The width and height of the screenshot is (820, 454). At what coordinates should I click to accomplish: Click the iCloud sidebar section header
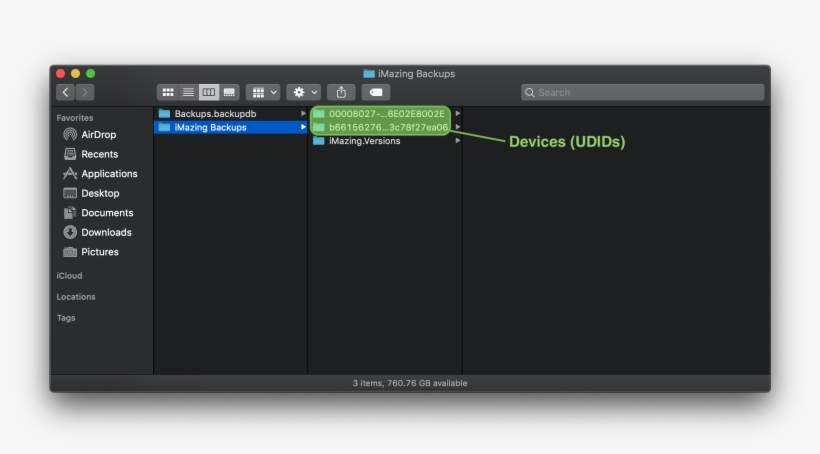(x=70, y=276)
